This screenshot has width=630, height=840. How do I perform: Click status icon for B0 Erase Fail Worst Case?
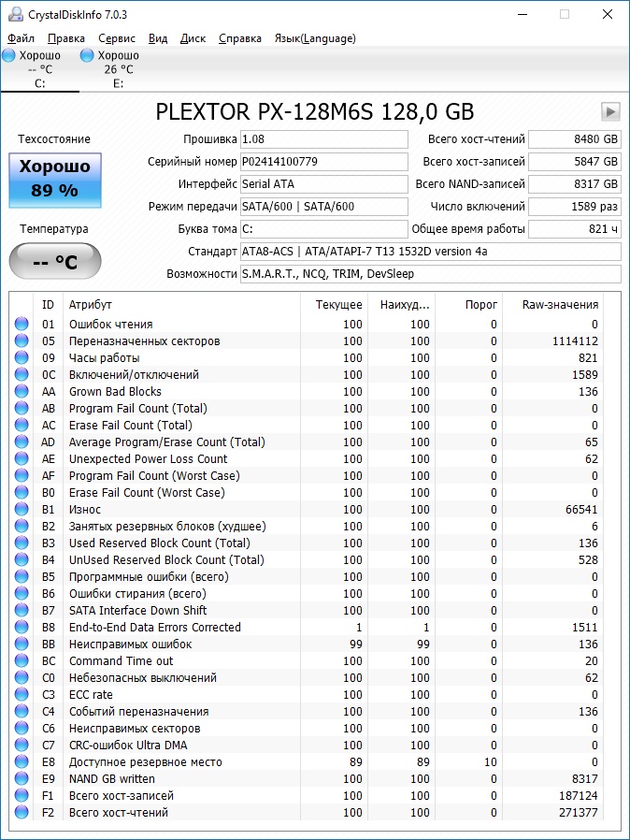[x=21, y=492]
